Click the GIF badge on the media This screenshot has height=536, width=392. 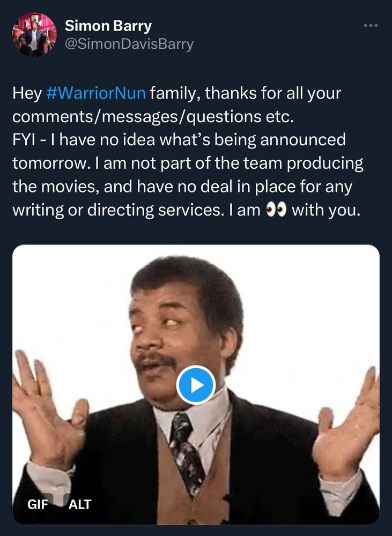(38, 504)
